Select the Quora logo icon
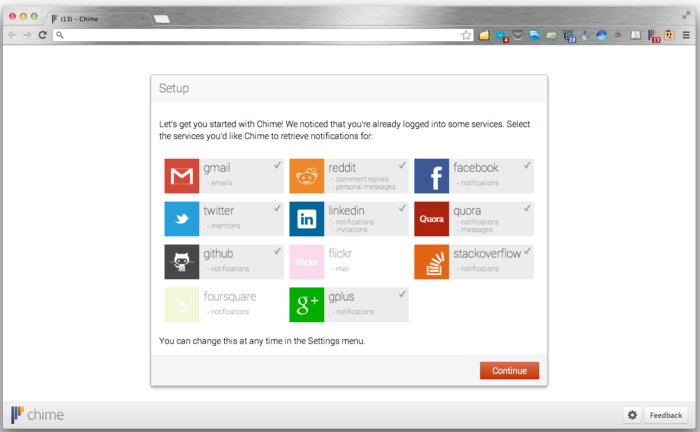The image size is (700, 432). pos(432,219)
